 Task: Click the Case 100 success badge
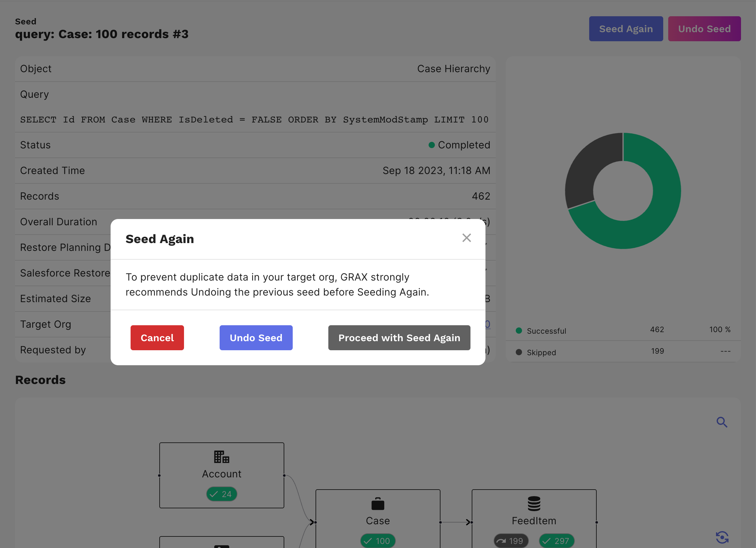tap(378, 541)
